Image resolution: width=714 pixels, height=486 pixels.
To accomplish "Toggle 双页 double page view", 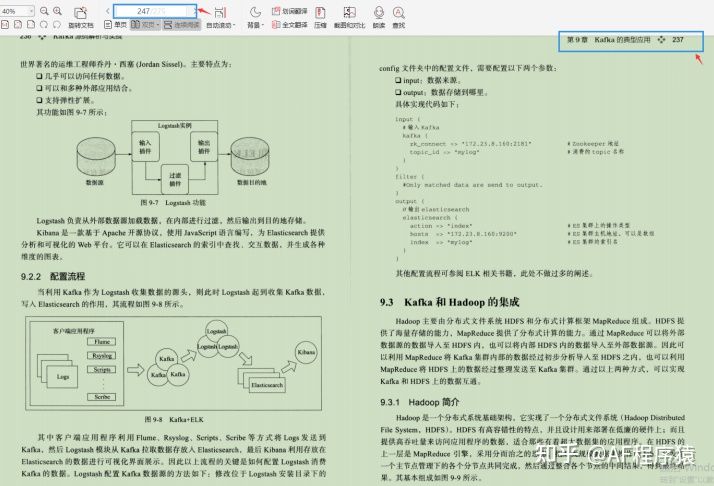I will click(x=143, y=25).
